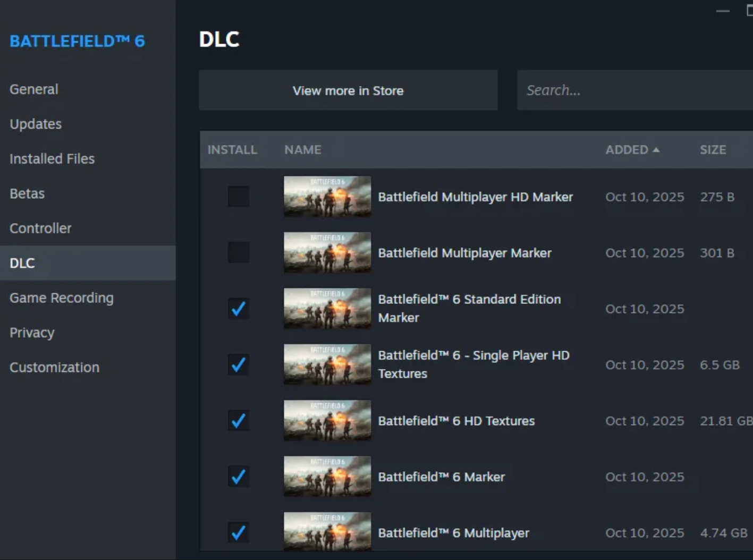Click the 301 B size value
753x560 pixels.
[717, 253]
